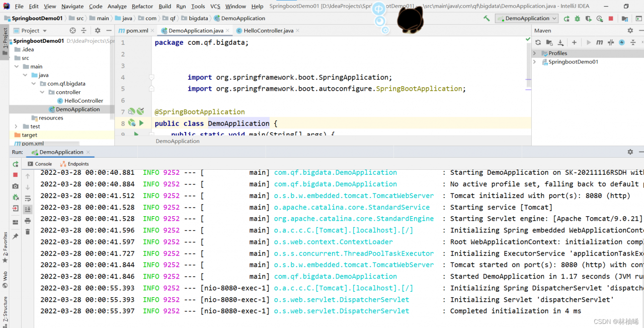Click the Run with Profiler icon
Image resolution: width=644 pixels, height=328 pixels.
(599, 18)
